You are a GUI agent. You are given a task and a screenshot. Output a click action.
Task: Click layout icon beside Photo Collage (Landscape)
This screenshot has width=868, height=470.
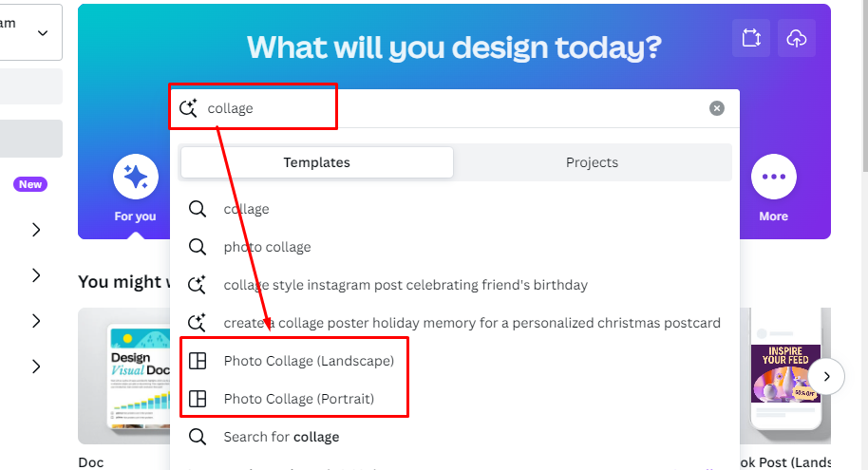[198, 361]
